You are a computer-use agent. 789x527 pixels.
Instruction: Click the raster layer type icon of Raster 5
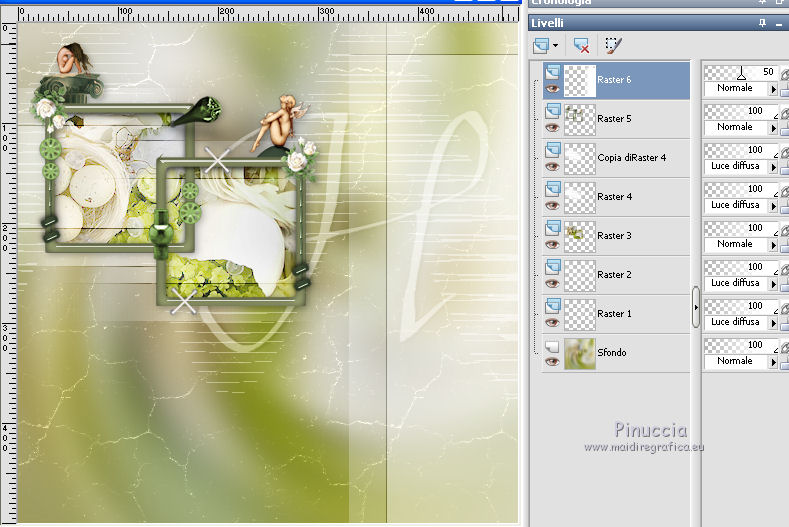point(553,111)
